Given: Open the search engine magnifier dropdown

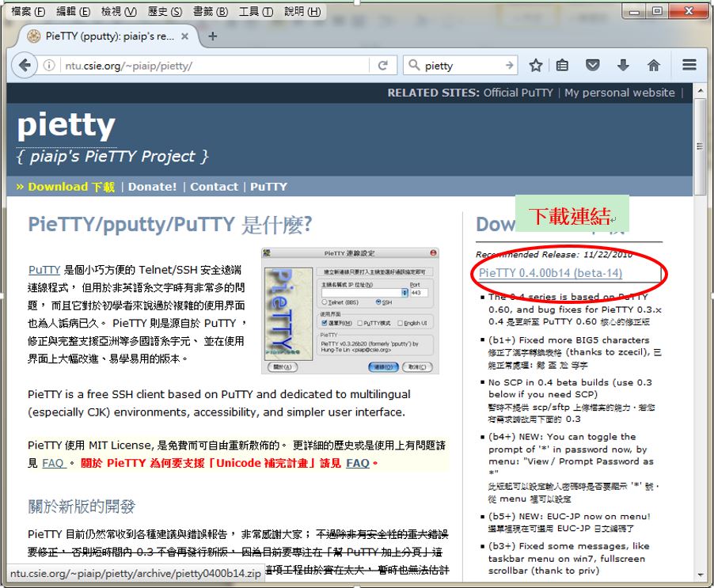Looking at the screenshot, I should tap(415, 66).
